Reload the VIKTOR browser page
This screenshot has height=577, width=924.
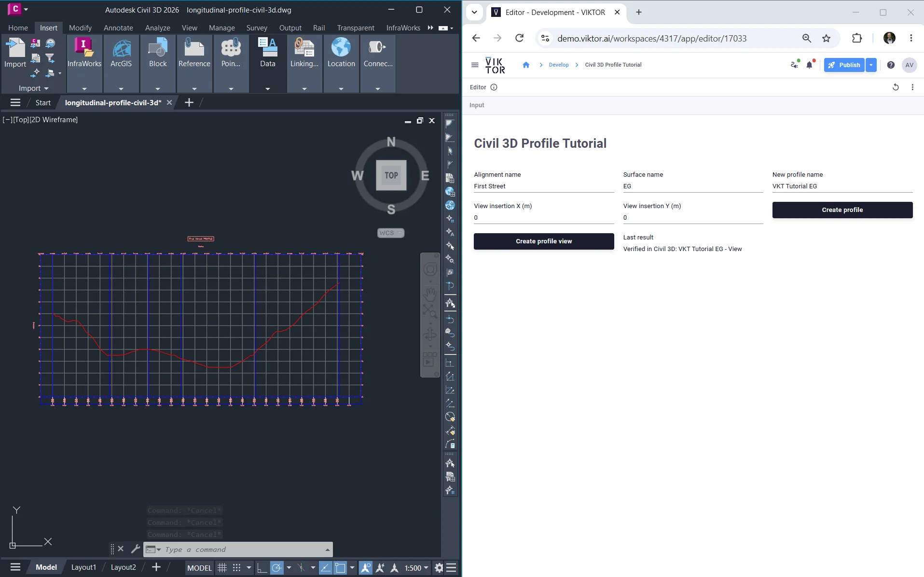pyautogui.click(x=519, y=38)
